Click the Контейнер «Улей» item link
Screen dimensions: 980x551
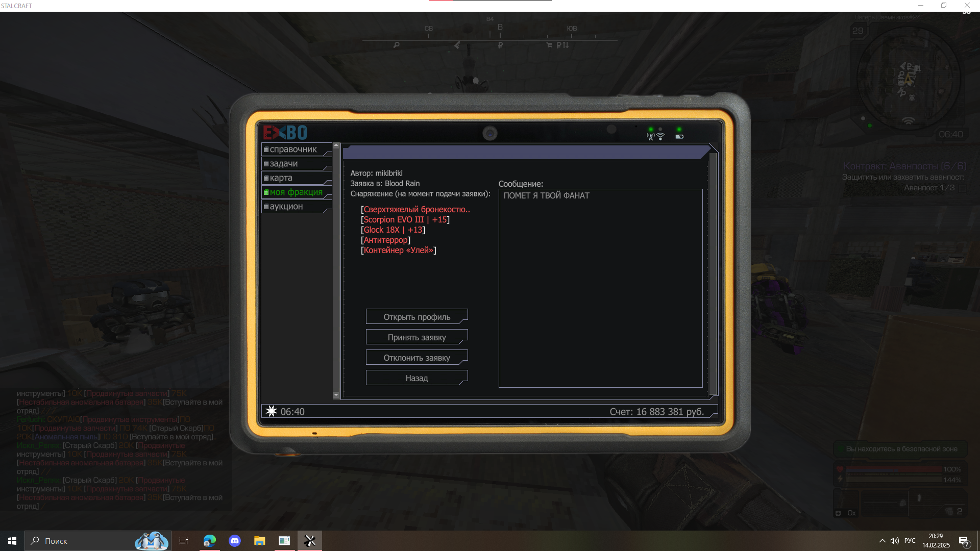click(398, 251)
